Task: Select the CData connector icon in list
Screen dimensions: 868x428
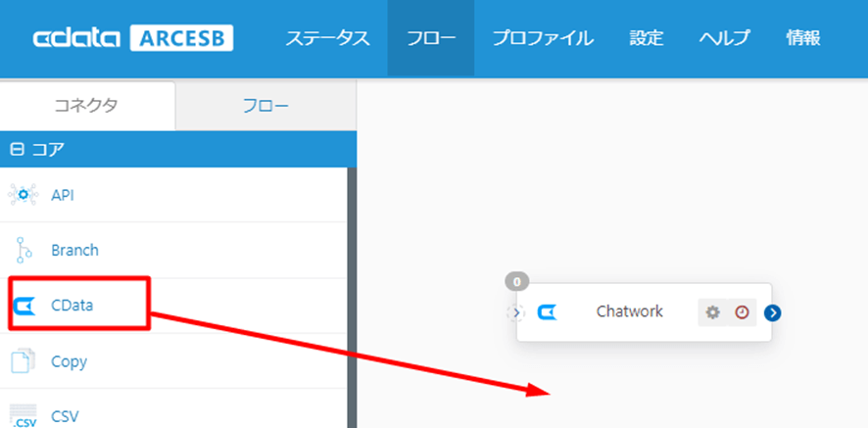Action: (x=24, y=306)
